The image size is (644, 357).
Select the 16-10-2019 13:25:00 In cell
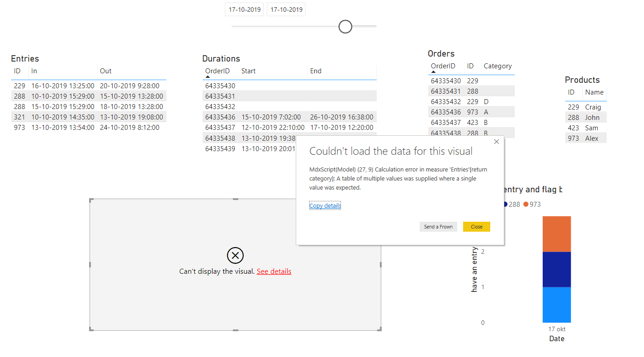pos(63,86)
